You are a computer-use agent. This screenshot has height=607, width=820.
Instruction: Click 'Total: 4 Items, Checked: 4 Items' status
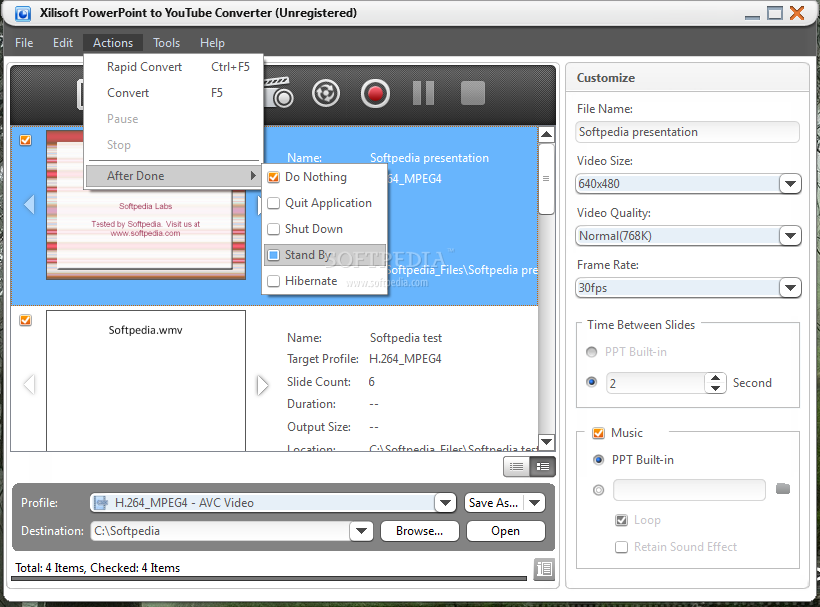[x=98, y=568]
